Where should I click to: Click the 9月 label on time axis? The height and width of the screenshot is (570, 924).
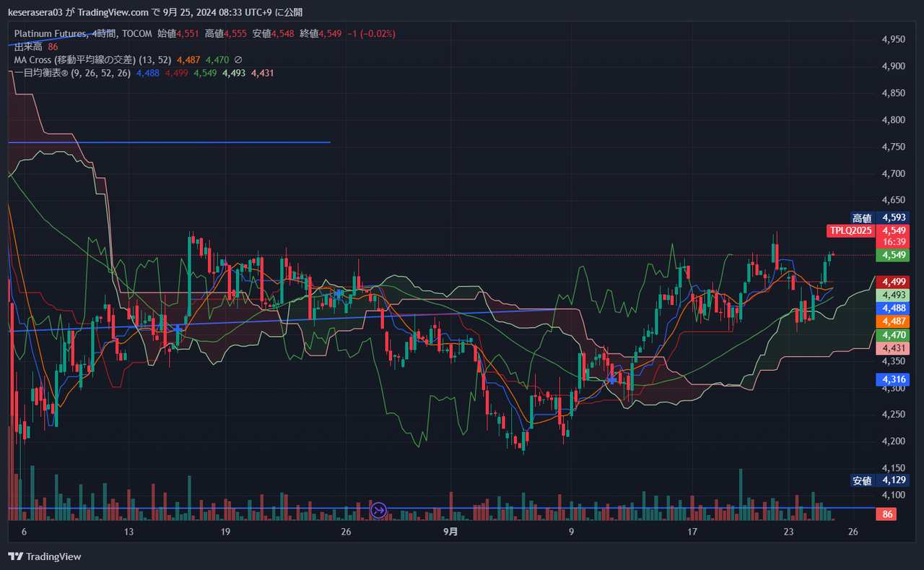[x=450, y=532]
